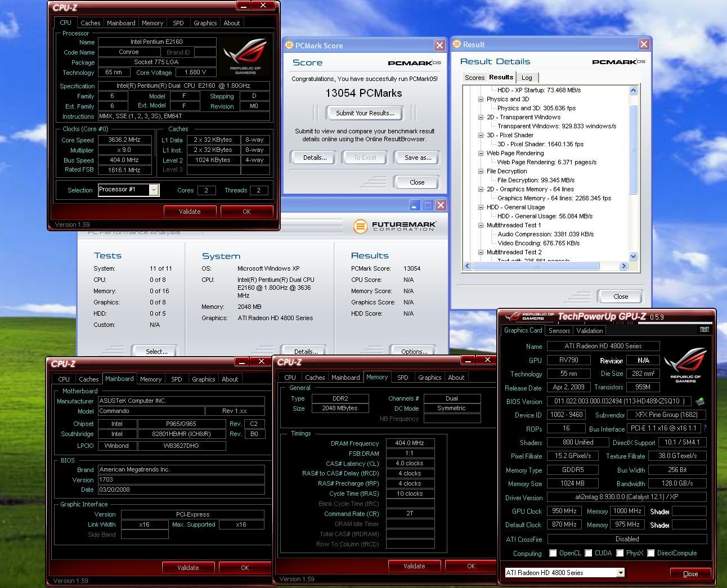Open the Log tab in Result window
Screen dimensions: 727x588
tap(527, 78)
